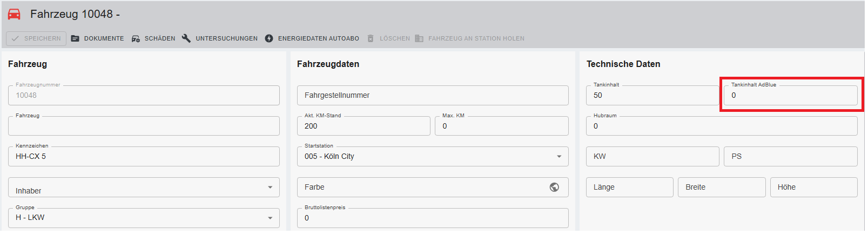Expand the Gruppe dropdown showing H - LKW
Image resolution: width=868 pixels, height=234 pixels.
point(144,218)
